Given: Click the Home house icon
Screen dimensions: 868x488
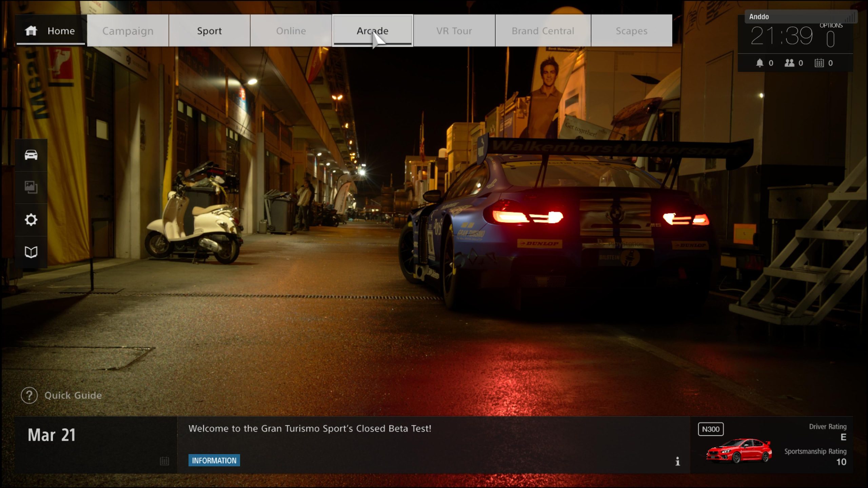Looking at the screenshot, I should (31, 31).
